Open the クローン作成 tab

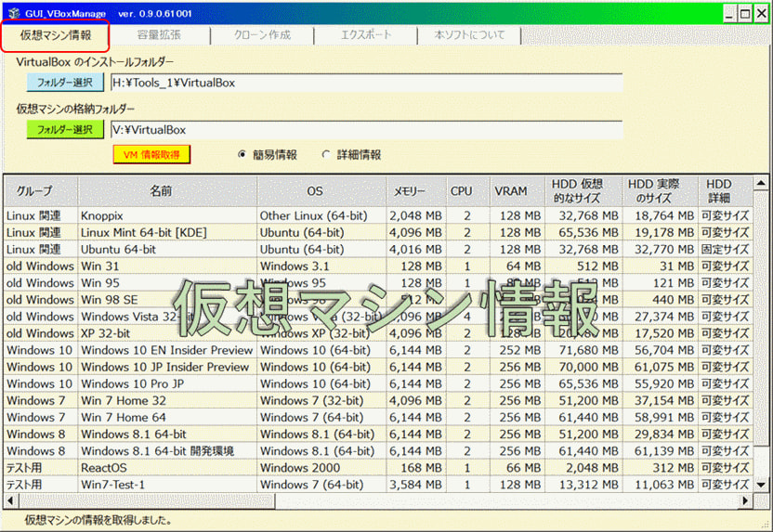pyautogui.click(x=262, y=35)
